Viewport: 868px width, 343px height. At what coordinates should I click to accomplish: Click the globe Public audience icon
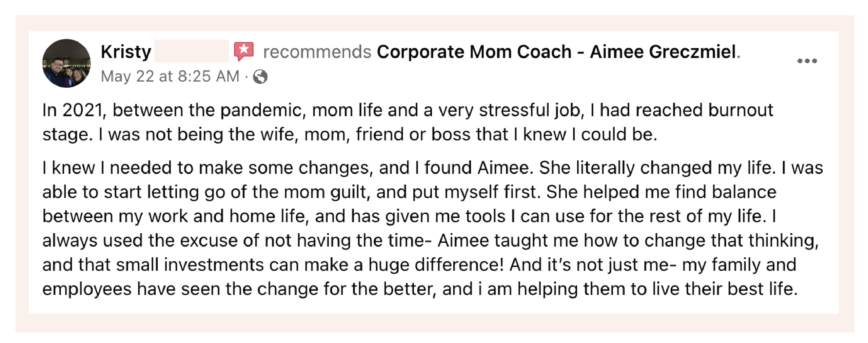(260, 77)
